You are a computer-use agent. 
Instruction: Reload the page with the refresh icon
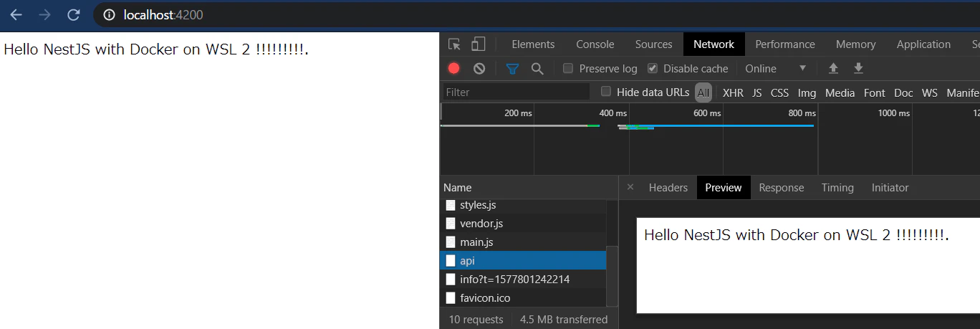coord(73,14)
